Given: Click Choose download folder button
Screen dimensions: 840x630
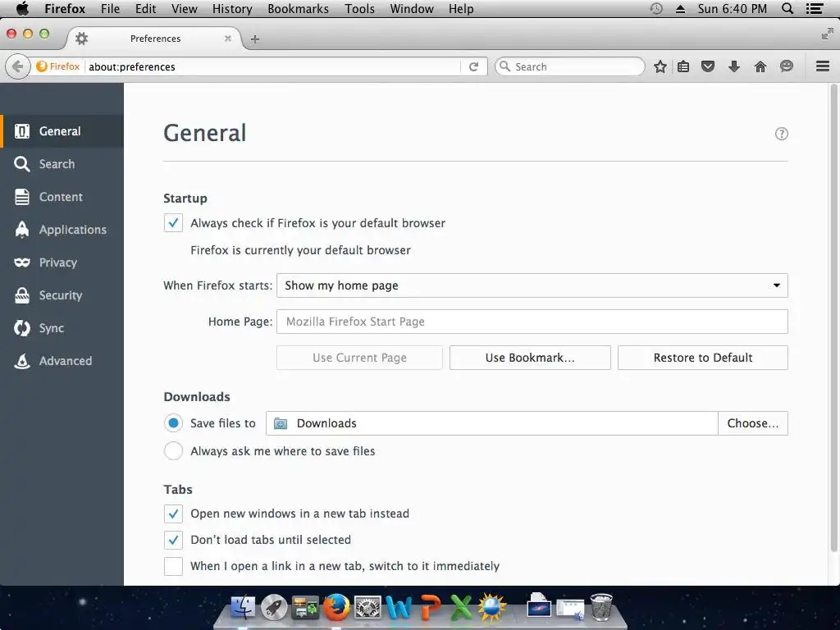Looking at the screenshot, I should point(753,423).
